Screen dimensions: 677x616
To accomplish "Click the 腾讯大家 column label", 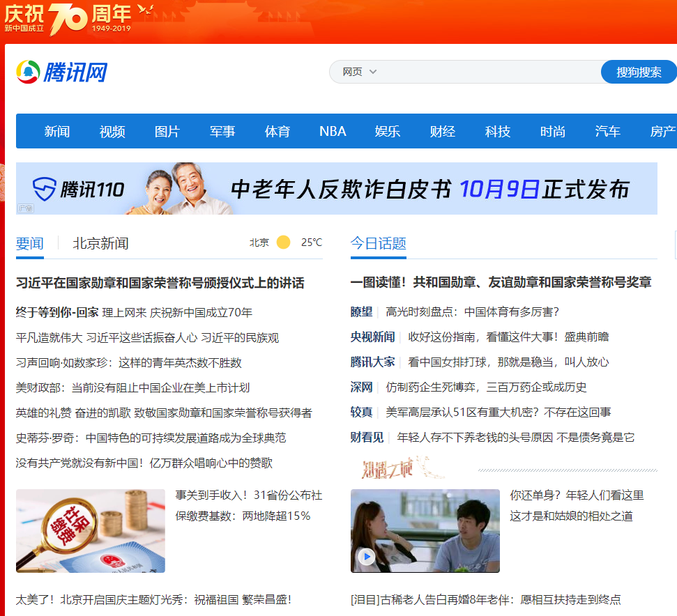I will 372,362.
